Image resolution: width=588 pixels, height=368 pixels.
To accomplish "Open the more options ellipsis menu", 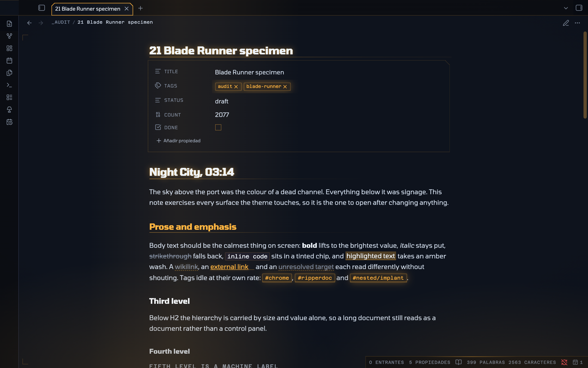I will point(577,23).
